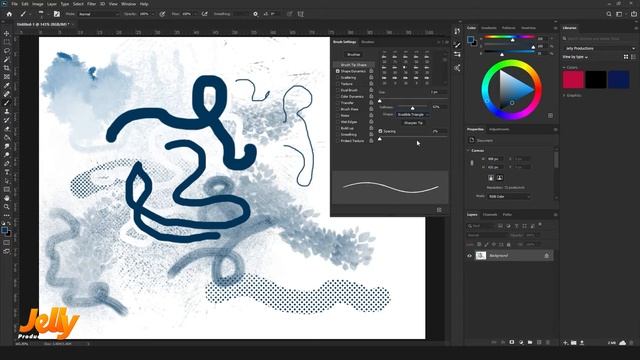Select the Rectangular Marquee tool
This screenshot has width=640, height=360.
coord(7,42)
